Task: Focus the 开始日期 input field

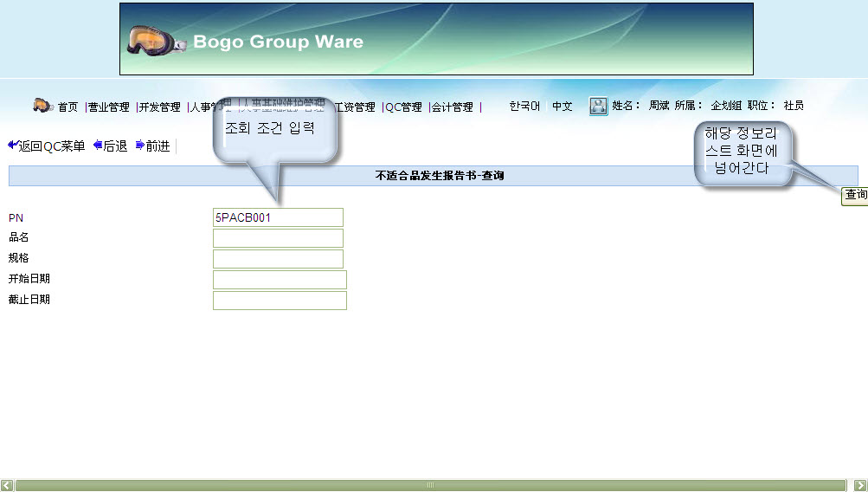Action: (x=280, y=280)
